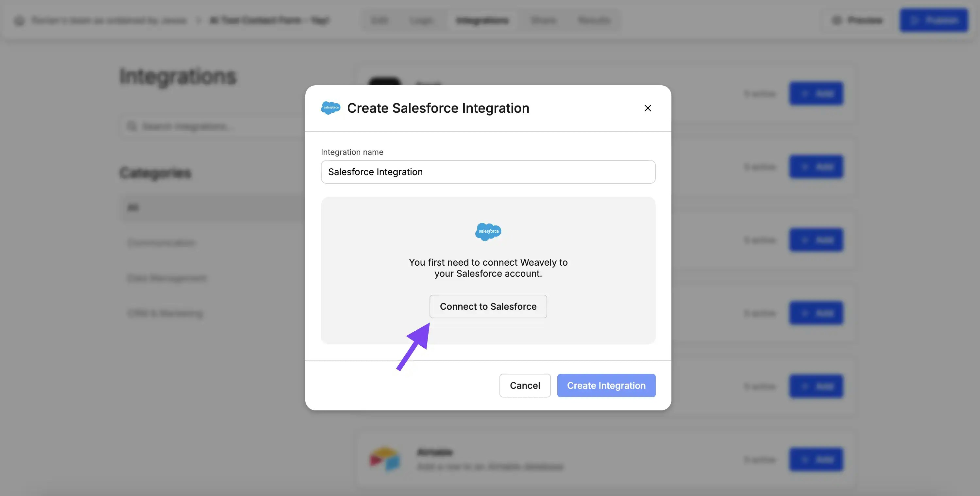Click the Salesforce cloud icon above the connect message
Image resolution: width=980 pixels, height=496 pixels.
click(488, 232)
